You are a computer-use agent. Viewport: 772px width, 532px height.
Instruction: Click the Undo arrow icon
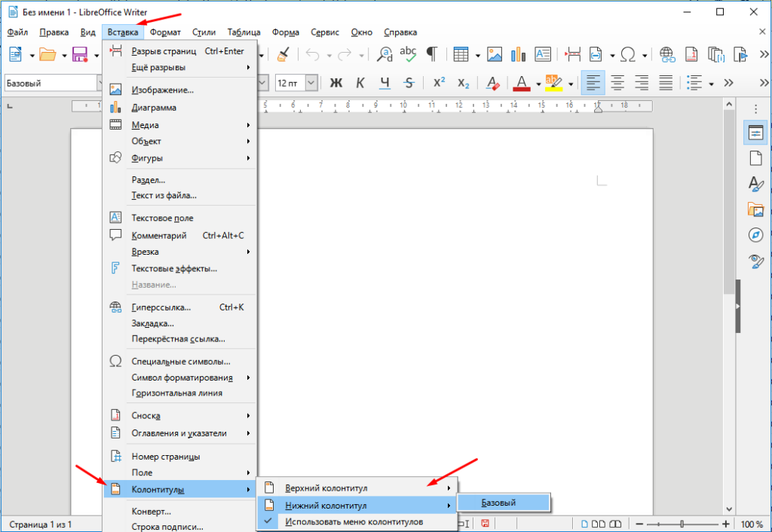[x=312, y=54]
